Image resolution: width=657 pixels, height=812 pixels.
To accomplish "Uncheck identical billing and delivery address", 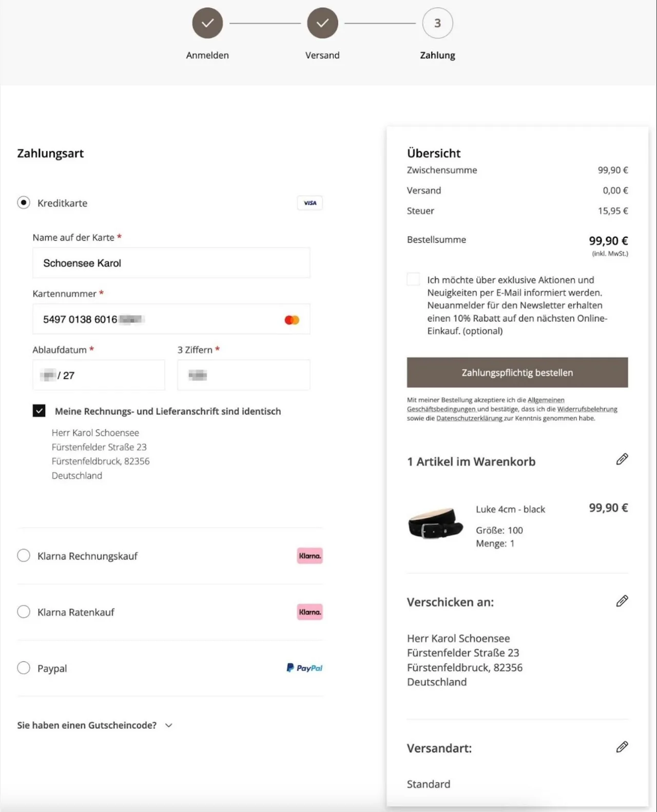I will [x=39, y=411].
